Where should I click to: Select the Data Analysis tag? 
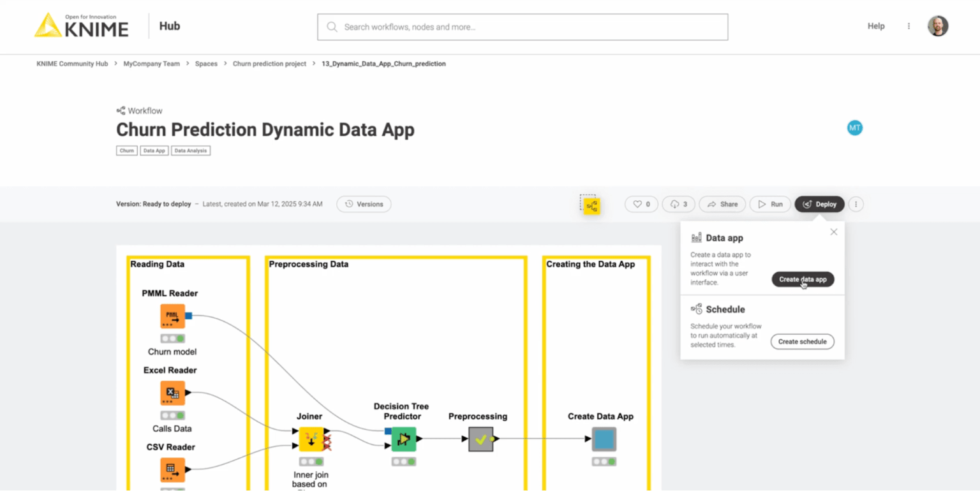coord(191,151)
